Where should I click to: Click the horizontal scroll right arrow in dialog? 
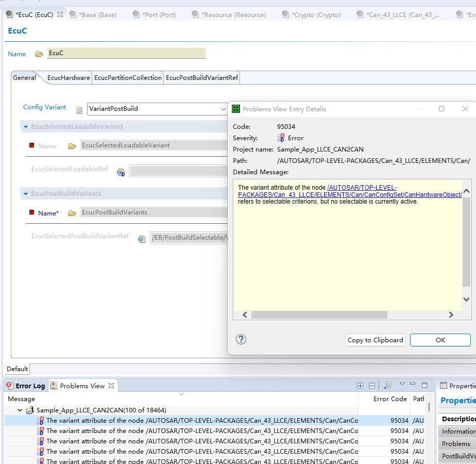[451, 315]
